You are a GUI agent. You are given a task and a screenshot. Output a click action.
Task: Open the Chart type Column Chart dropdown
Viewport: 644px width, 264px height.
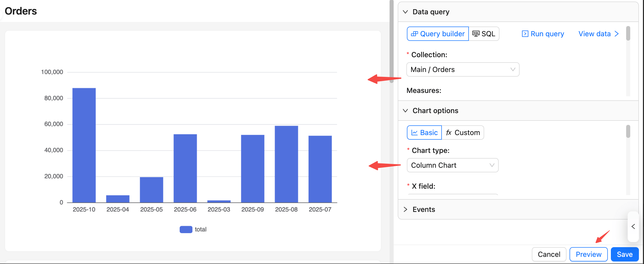pos(453,165)
